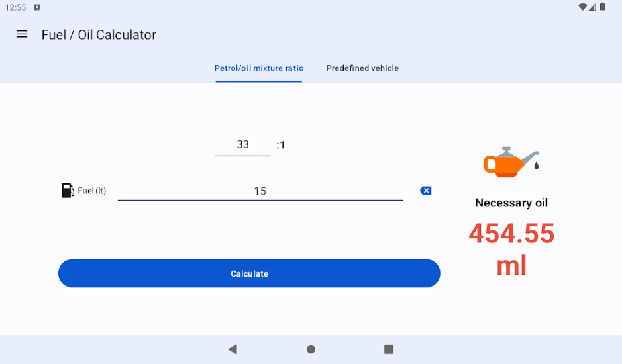
Task: Tap the fuel pump icon
Action: 68,191
